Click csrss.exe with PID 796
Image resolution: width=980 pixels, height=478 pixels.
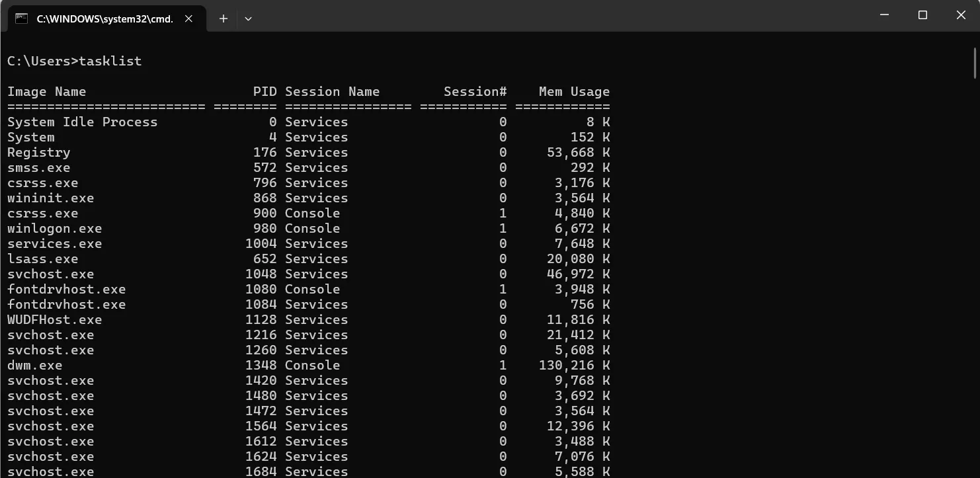click(43, 182)
